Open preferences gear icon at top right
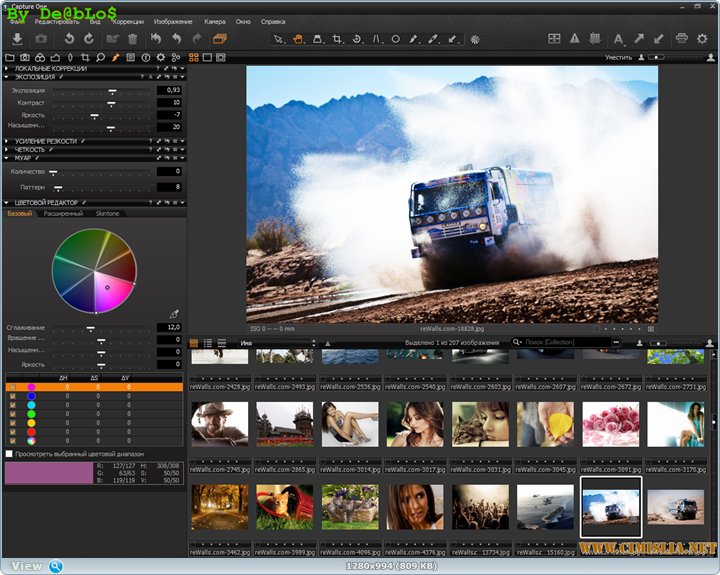The height and width of the screenshot is (575, 720). point(702,39)
